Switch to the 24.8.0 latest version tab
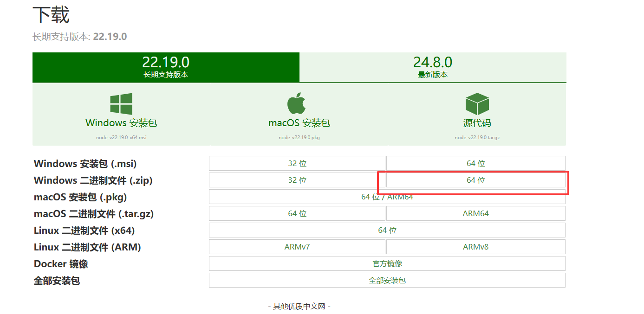The width and height of the screenshot is (644, 314). pyautogui.click(x=432, y=67)
